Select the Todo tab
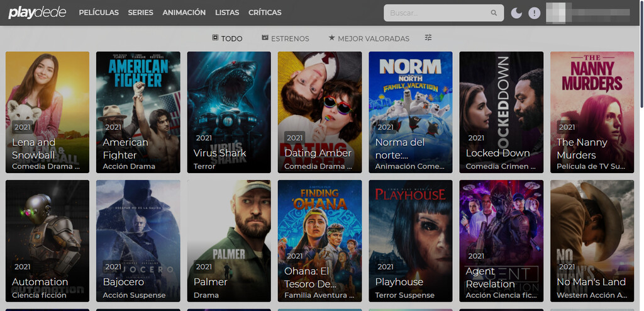 pyautogui.click(x=227, y=38)
